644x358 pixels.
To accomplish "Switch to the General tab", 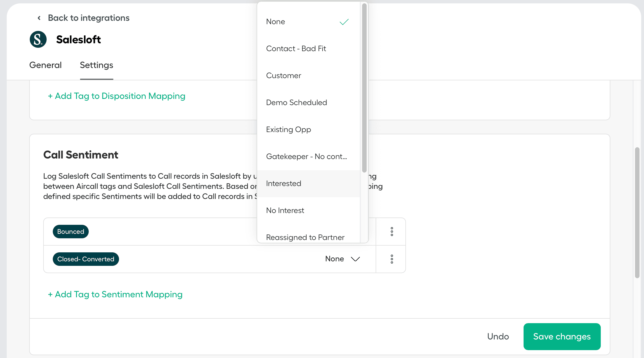I will tap(45, 65).
